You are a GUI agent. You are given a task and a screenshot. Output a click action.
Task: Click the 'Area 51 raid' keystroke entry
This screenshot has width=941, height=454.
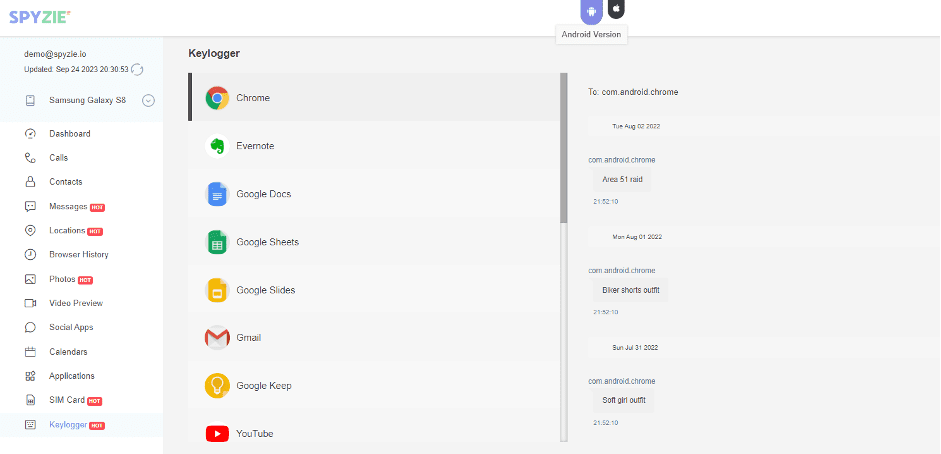tap(622, 179)
